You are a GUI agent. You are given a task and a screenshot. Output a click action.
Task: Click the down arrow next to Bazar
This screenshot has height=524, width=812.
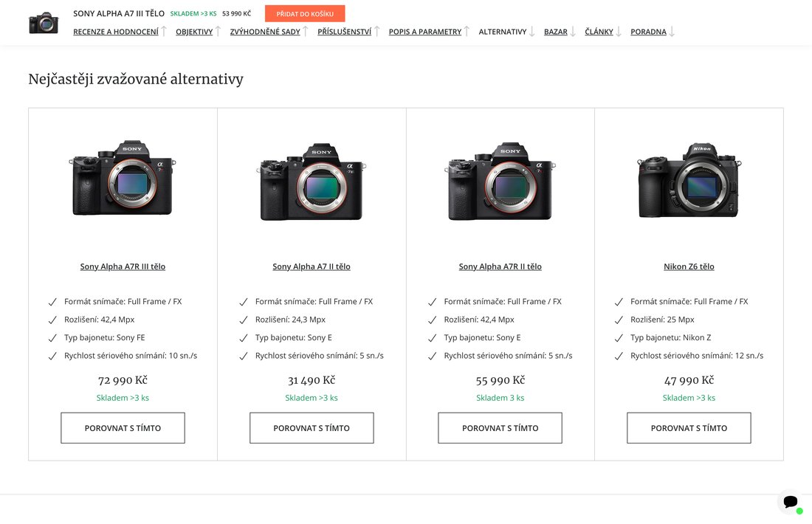click(x=573, y=32)
